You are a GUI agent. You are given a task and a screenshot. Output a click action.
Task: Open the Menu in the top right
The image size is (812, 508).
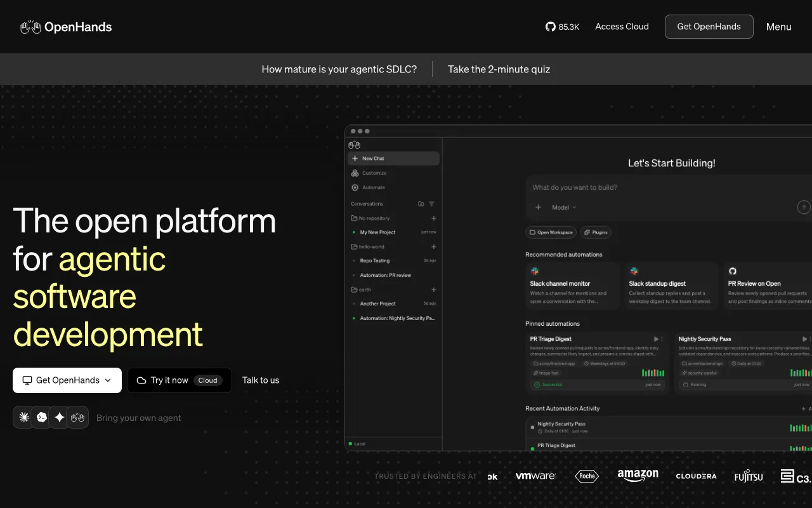779,27
